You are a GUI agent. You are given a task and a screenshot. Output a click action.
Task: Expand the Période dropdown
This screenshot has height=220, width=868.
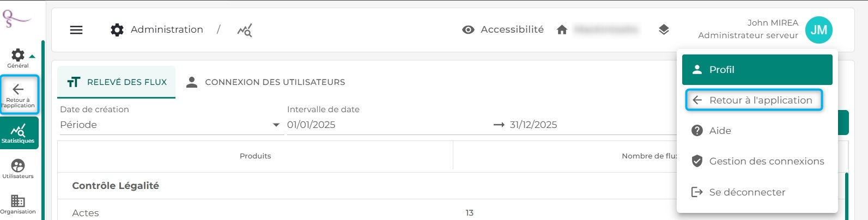[x=171, y=125]
